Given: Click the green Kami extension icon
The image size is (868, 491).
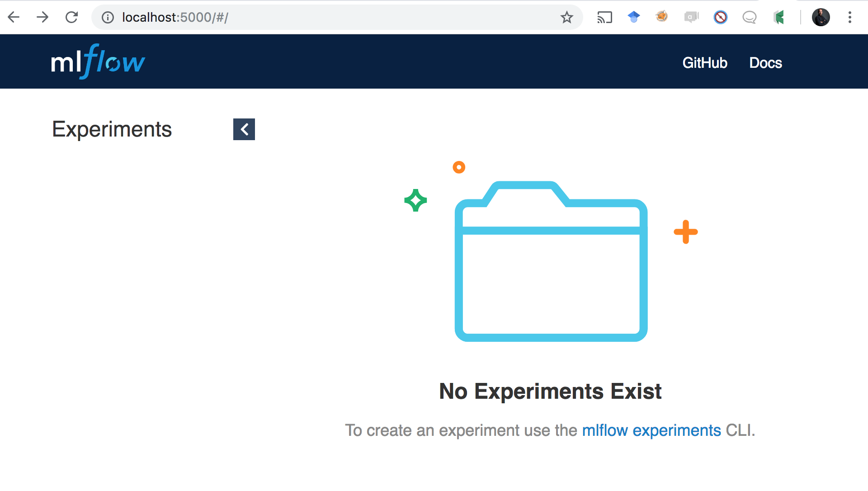Looking at the screenshot, I should [778, 17].
